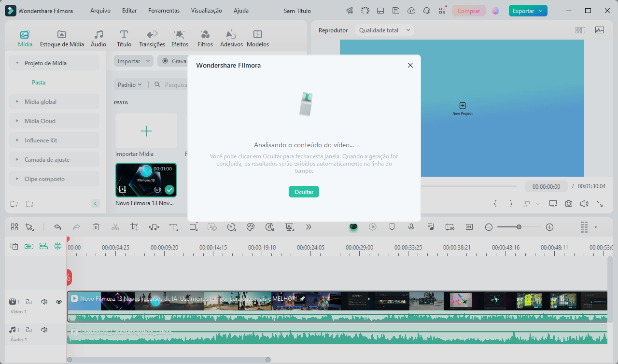Adjust the timeline zoom slider handle
618x364 pixels.
pyautogui.click(x=519, y=227)
